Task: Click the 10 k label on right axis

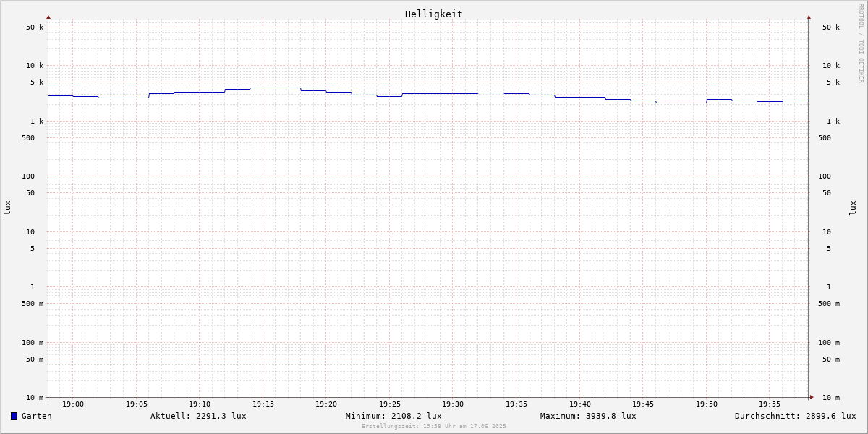Action: [831, 66]
